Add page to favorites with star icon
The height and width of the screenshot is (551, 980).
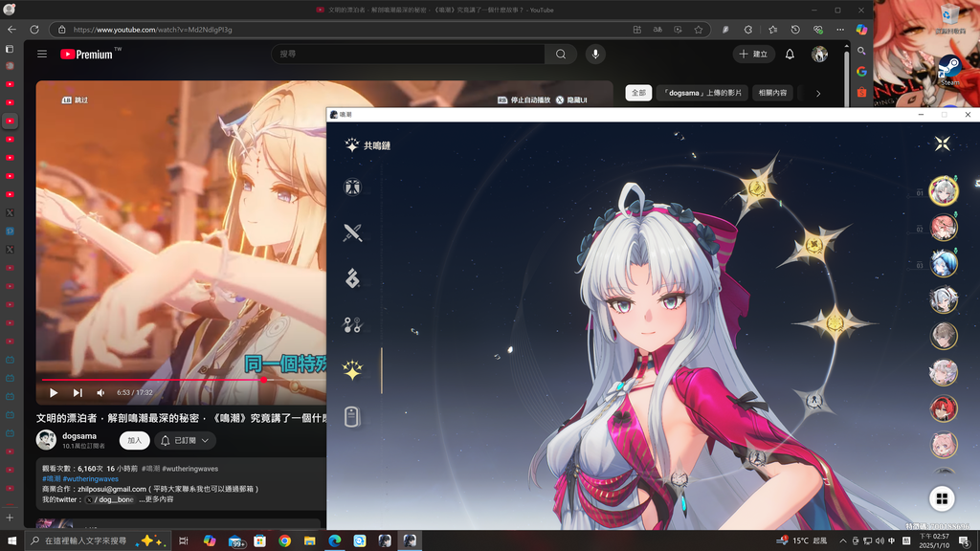[698, 30]
